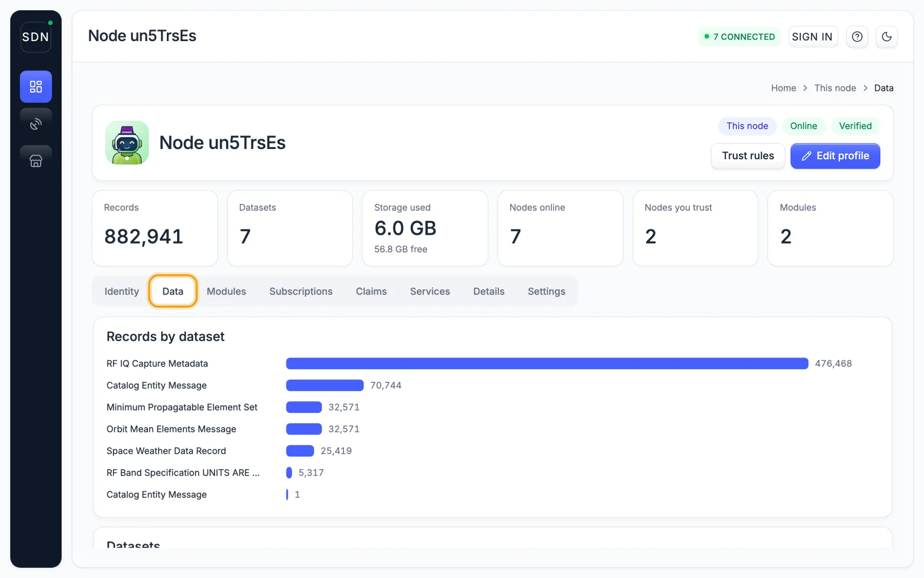The height and width of the screenshot is (578, 924).
Task: Go to Home breadcrumb
Action: tap(783, 88)
